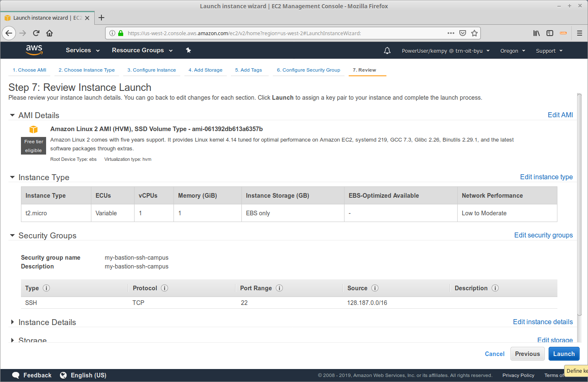Open the Firefox library icon
The image size is (588, 382).
click(536, 33)
